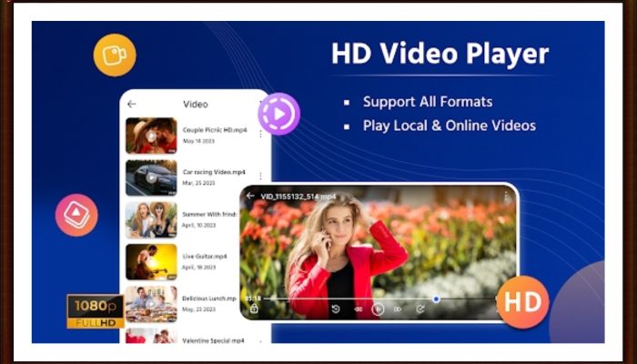
Task: Click the date under Summer With frind
Action: click(198, 225)
